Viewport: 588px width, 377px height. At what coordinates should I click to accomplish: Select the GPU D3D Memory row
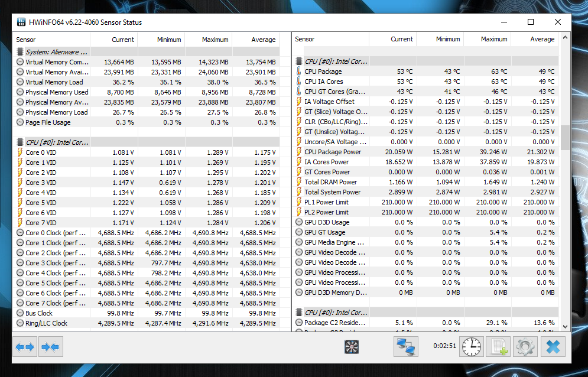[425, 292]
